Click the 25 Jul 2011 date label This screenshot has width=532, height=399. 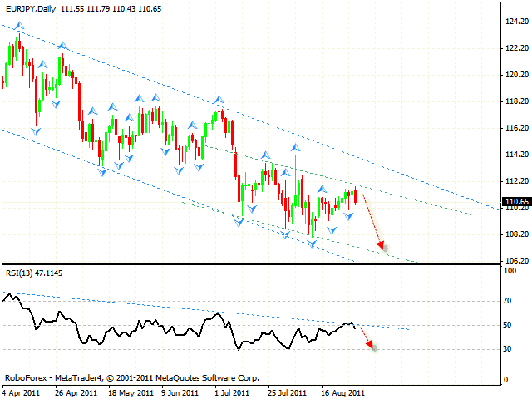coord(288,390)
